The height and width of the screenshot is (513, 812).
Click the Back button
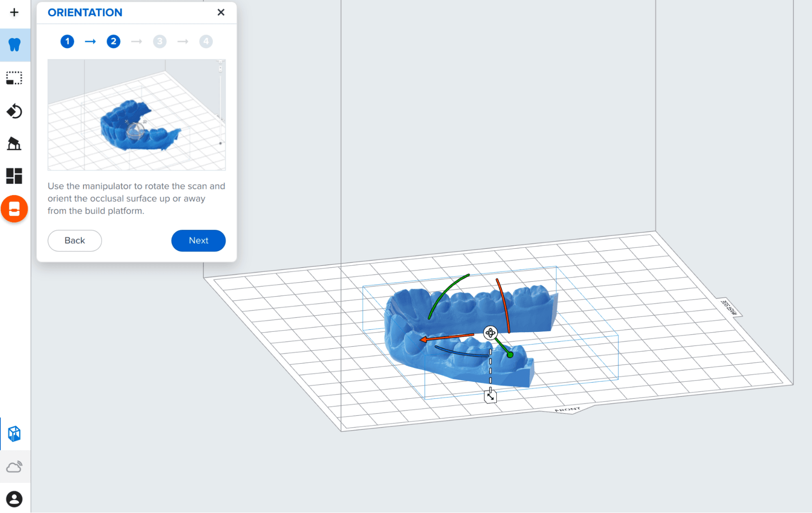coord(75,240)
